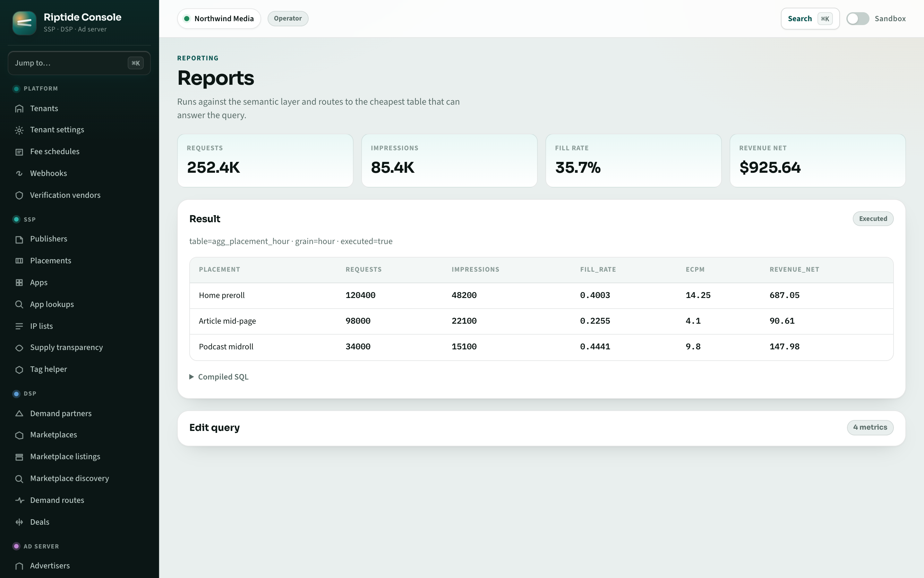Click the Demand routes pulse icon

coord(19,500)
